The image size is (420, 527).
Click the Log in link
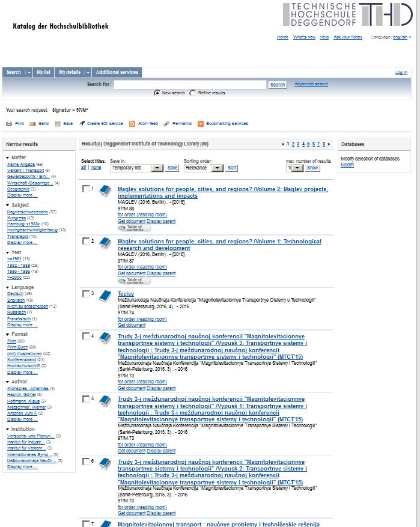pos(401,73)
